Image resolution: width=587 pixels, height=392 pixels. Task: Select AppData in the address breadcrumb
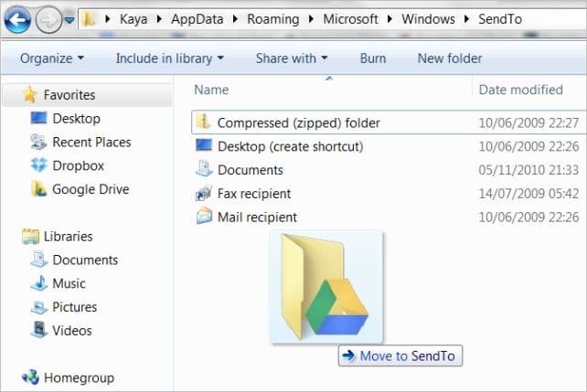click(x=197, y=19)
